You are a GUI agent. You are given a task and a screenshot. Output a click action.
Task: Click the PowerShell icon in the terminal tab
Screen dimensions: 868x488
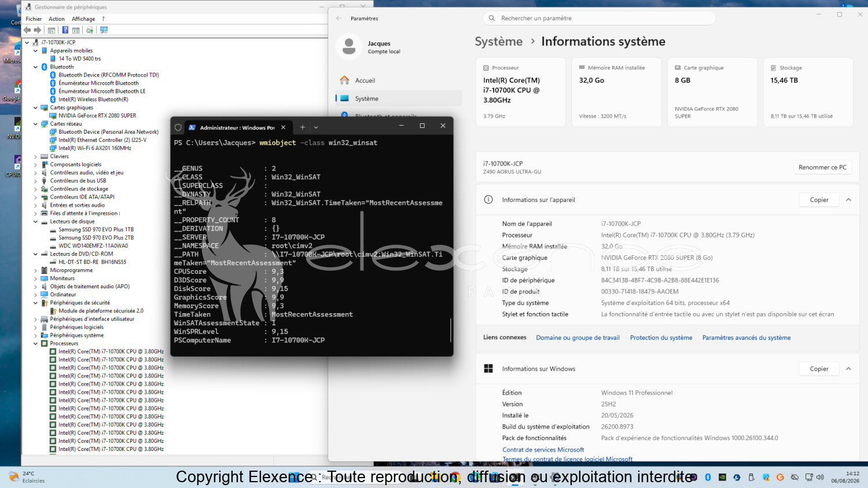192,127
